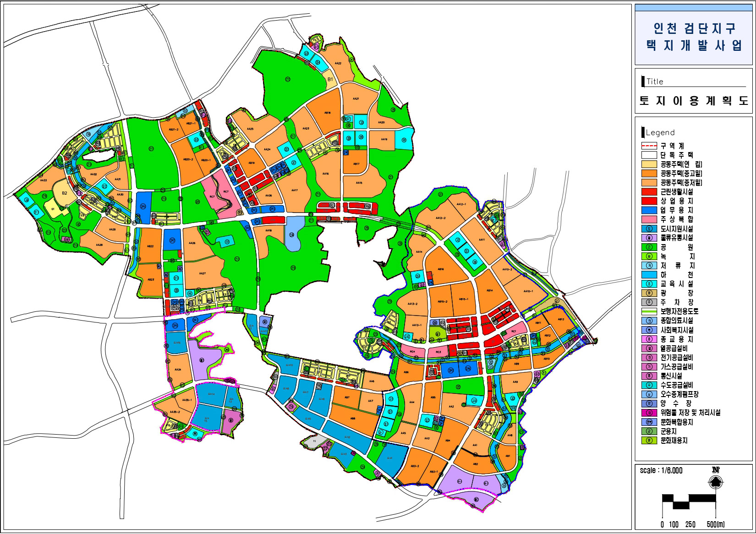Click the 물류유통시설 purple legend icon
The image size is (756, 534).
point(649,238)
